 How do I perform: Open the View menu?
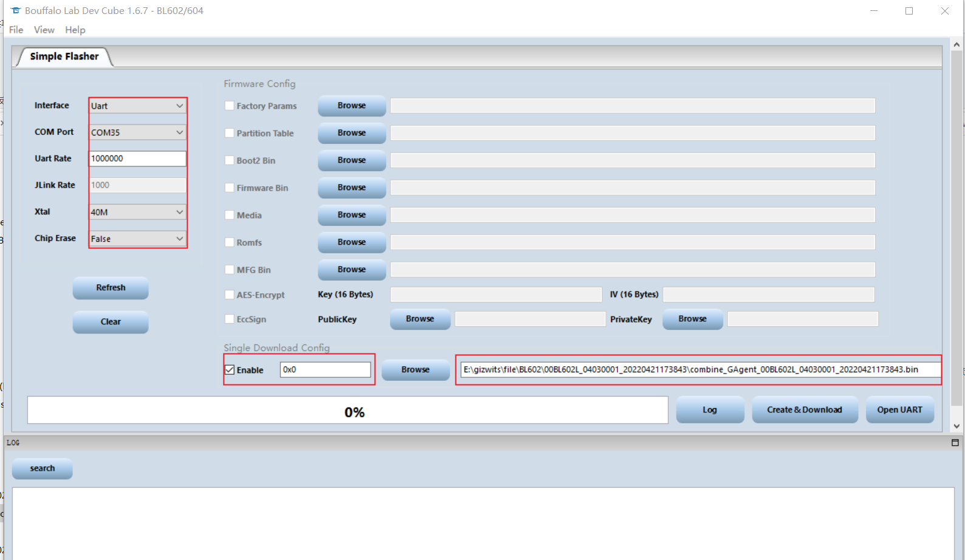[x=44, y=30]
